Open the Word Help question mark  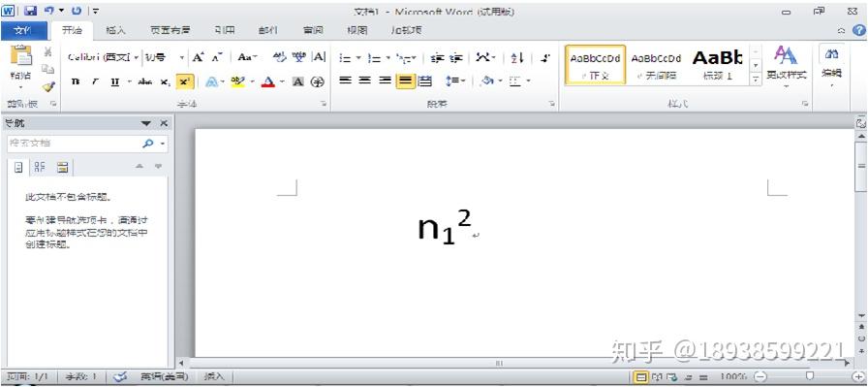tap(859, 30)
